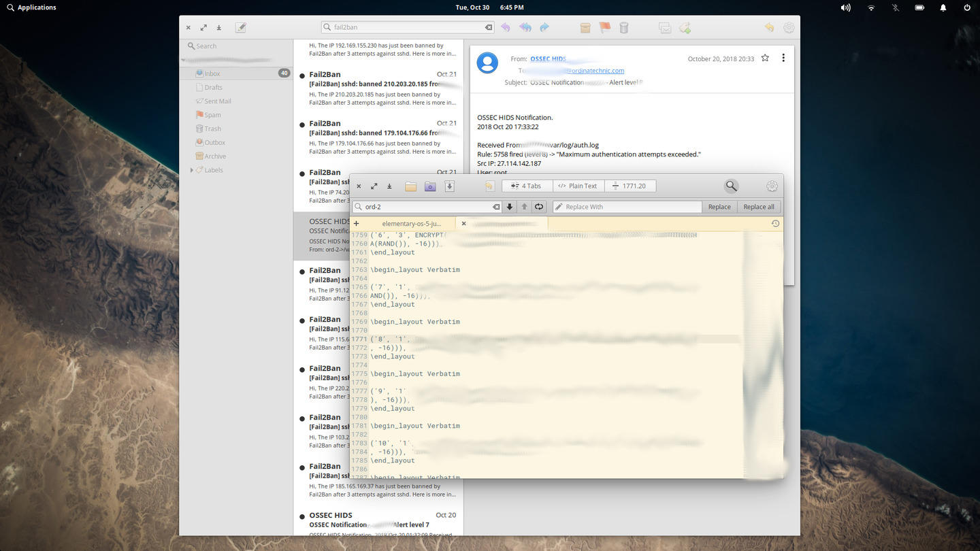This screenshot has width=980, height=551.
Task: Open the battery indicator
Action: [919, 7]
